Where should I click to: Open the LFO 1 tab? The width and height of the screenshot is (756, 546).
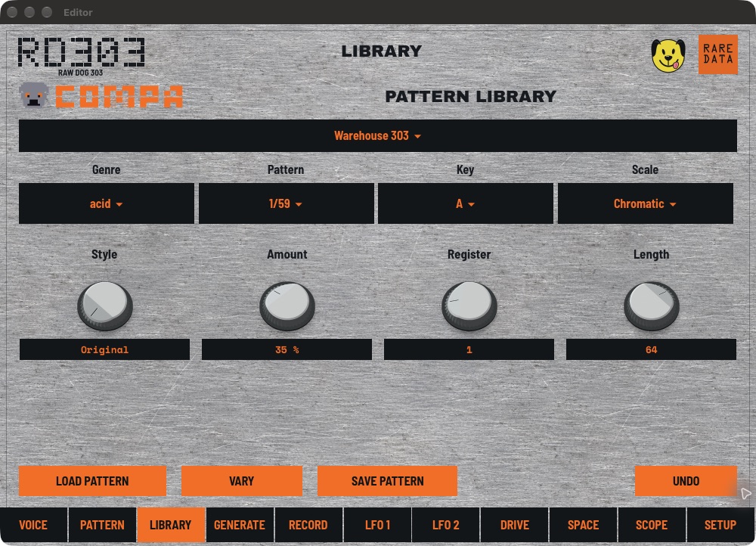coord(377,525)
